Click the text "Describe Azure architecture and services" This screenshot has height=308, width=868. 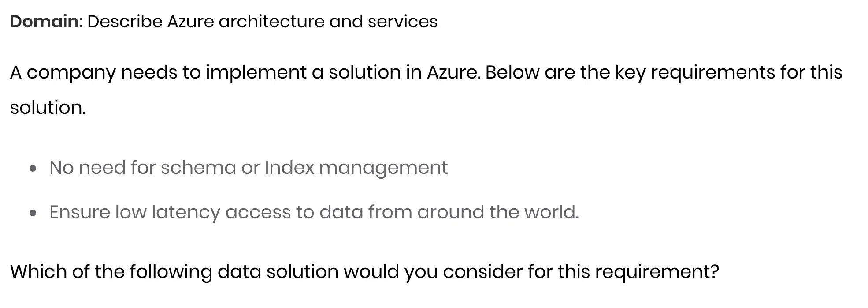(x=262, y=21)
